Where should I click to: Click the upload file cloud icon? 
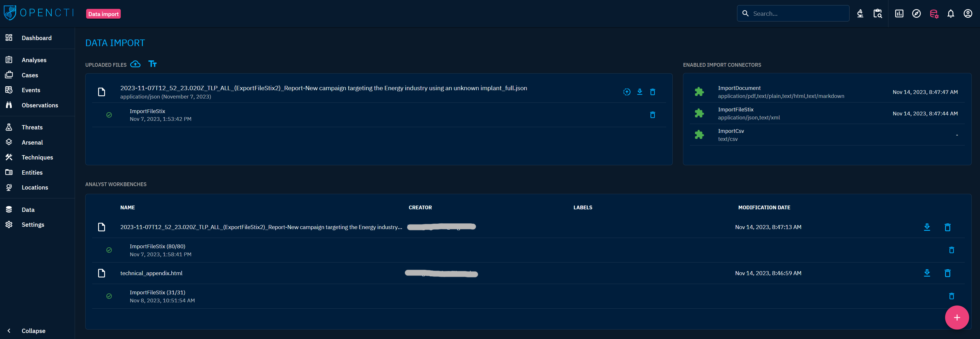(x=135, y=64)
